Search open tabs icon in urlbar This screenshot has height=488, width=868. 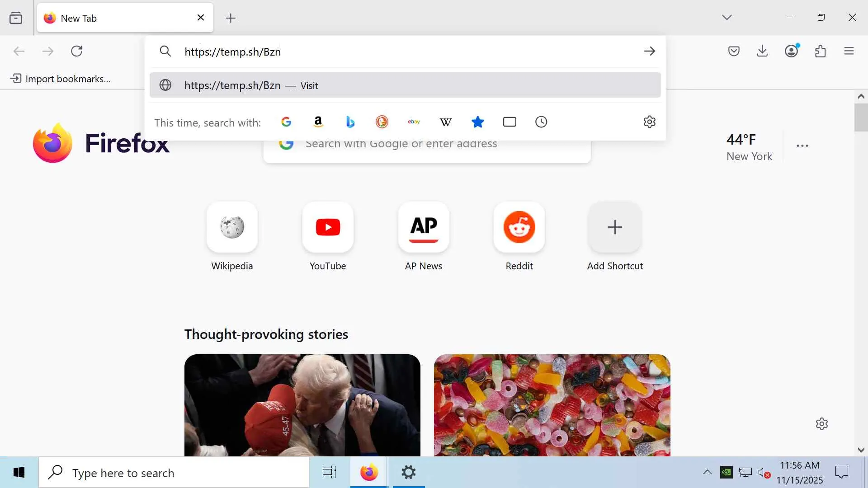(509, 122)
